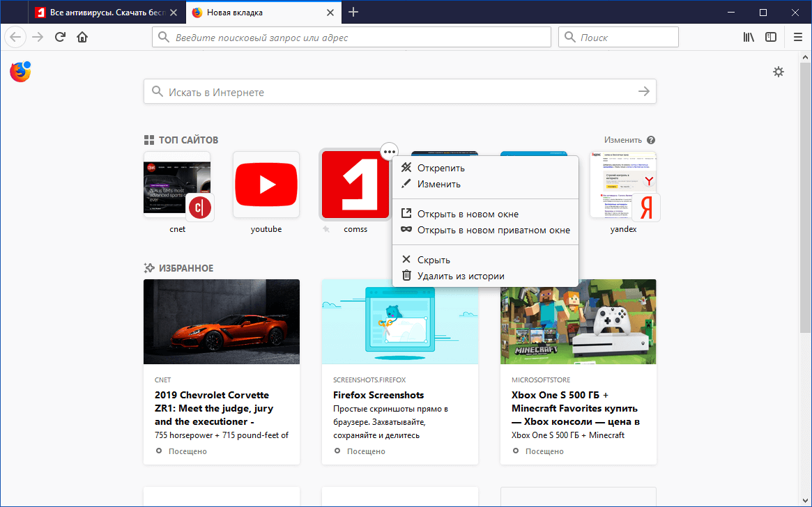Open the Home page icon

click(82, 37)
